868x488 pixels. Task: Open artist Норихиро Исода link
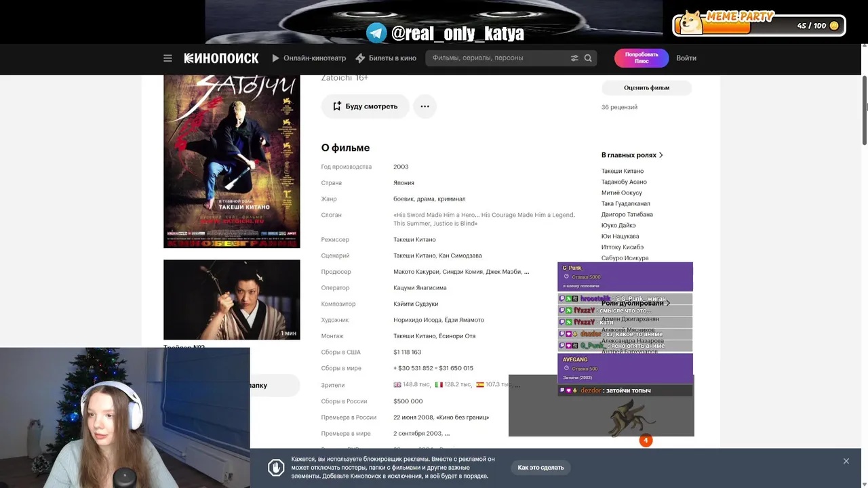417,320
